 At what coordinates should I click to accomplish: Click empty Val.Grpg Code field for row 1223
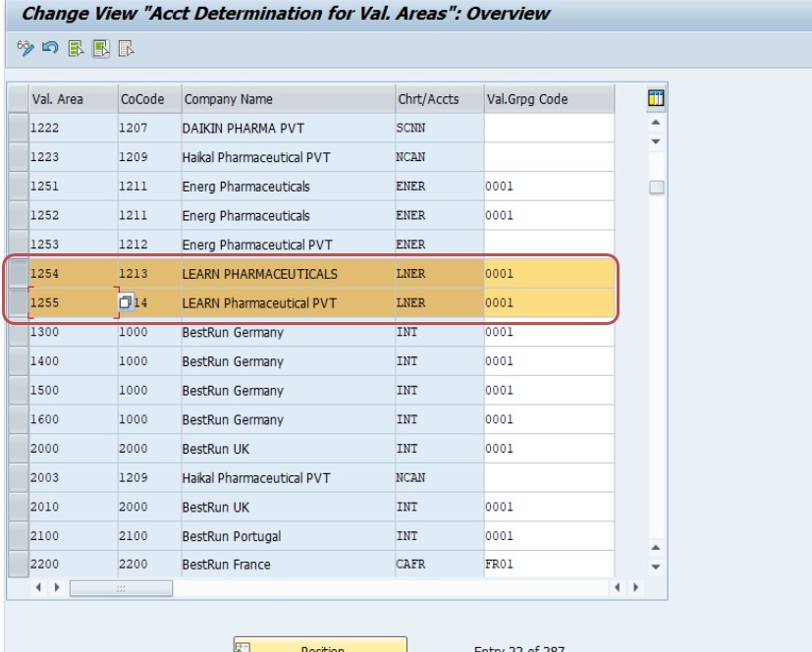pyautogui.click(x=550, y=157)
